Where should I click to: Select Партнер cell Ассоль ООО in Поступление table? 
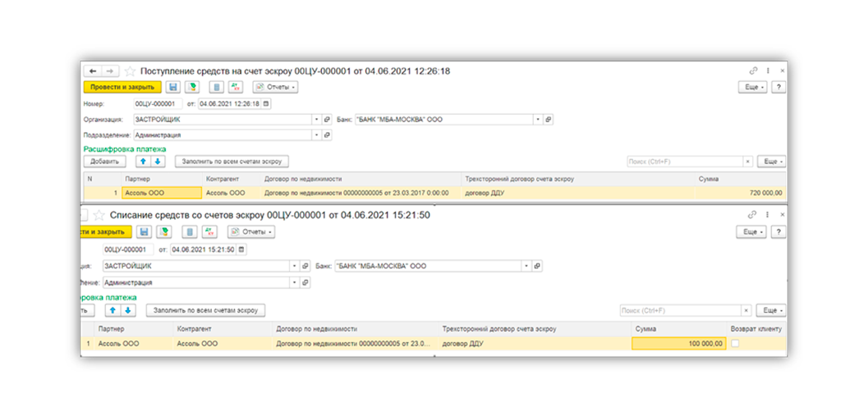pyautogui.click(x=162, y=193)
